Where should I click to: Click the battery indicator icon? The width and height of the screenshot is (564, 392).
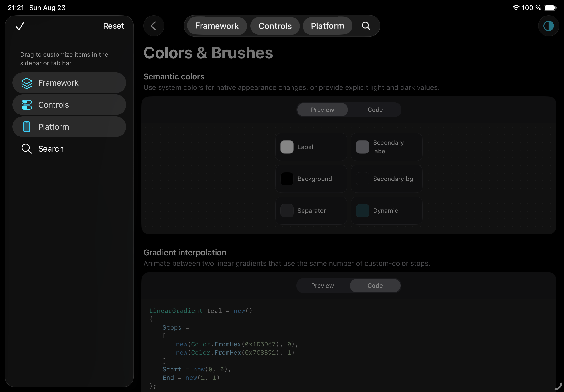(x=550, y=8)
